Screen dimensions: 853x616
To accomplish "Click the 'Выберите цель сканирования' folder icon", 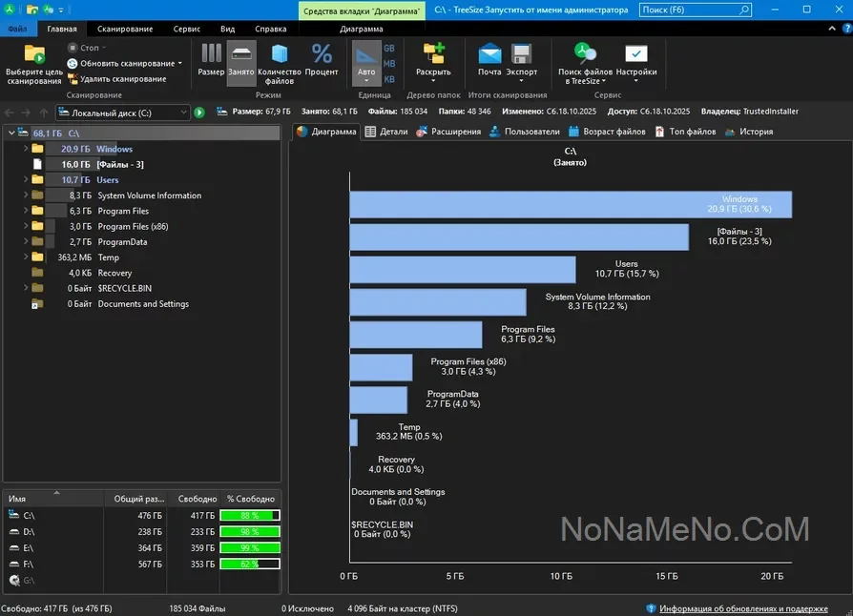I will [x=34, y=53].
